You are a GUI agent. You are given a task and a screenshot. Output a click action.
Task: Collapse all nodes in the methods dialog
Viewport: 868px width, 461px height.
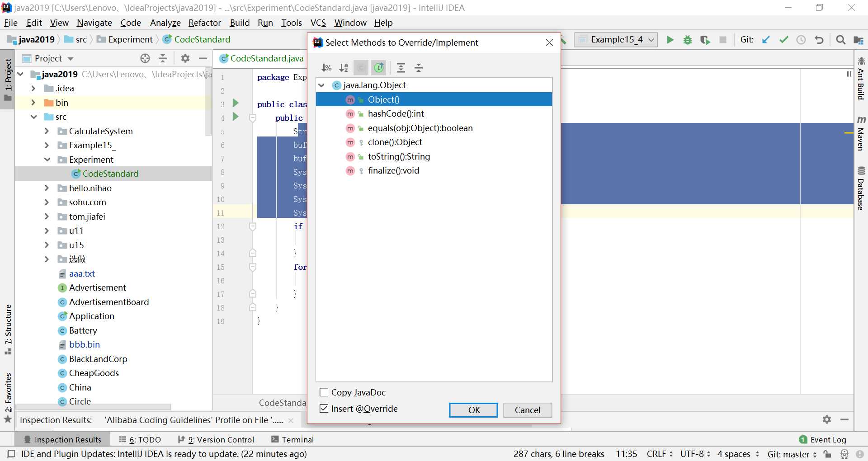point(419,68)
